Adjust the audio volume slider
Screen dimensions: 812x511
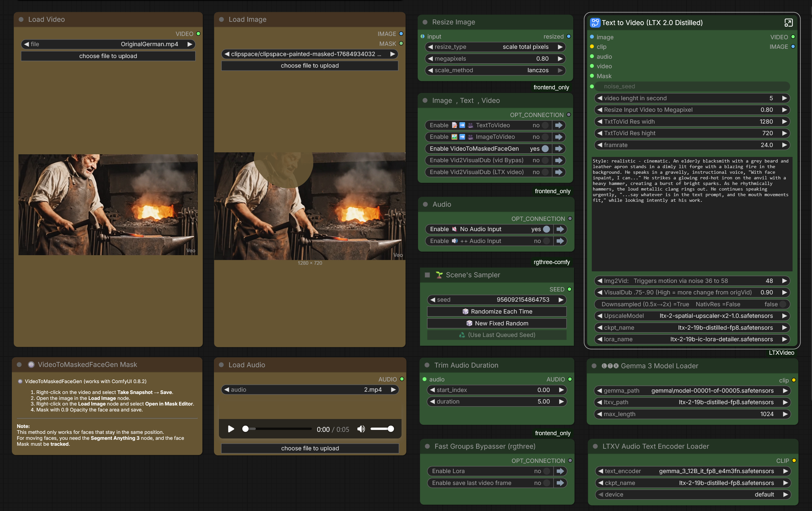tap(382, 429)
